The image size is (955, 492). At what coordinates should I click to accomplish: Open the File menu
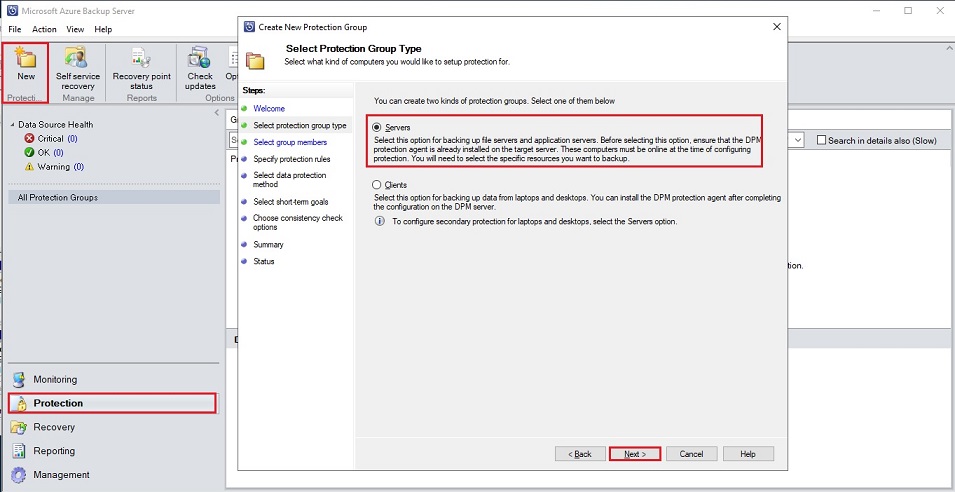[x=15, y=29]
